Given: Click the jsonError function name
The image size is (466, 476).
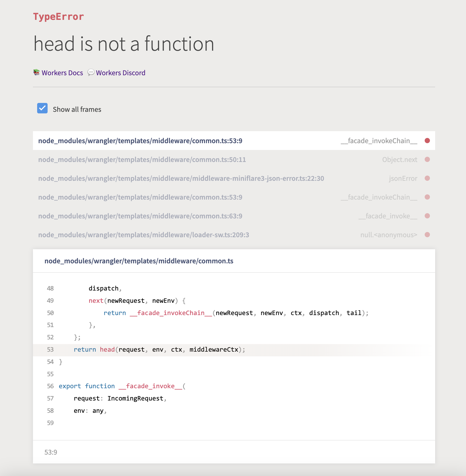Looking at the screenshot, I should pos(403,178).
